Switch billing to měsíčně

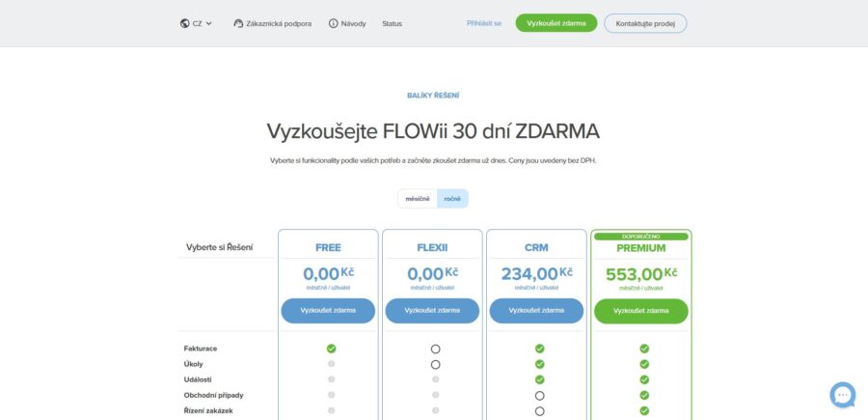coord(418,198)
